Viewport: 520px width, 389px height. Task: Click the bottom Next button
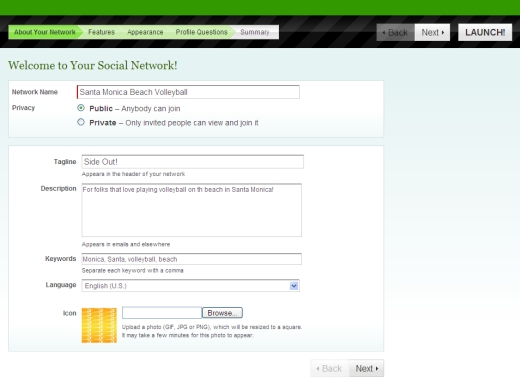[x=366, y=368]
